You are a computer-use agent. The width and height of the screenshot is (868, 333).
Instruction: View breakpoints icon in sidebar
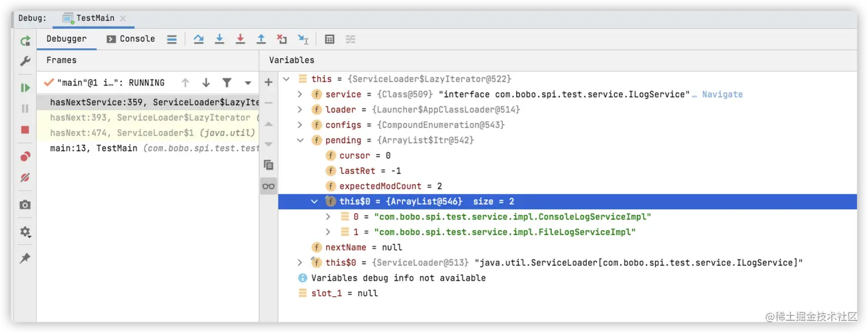pos(25,157)
